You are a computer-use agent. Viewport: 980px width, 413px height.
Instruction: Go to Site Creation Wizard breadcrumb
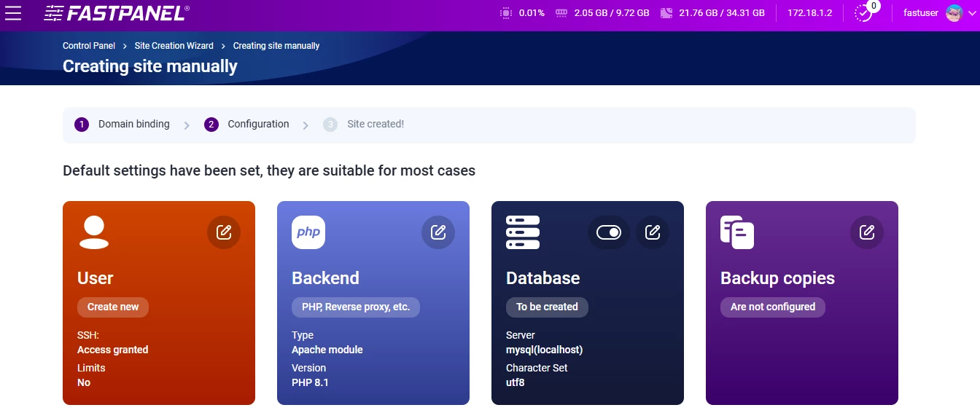tap(174, 46)
